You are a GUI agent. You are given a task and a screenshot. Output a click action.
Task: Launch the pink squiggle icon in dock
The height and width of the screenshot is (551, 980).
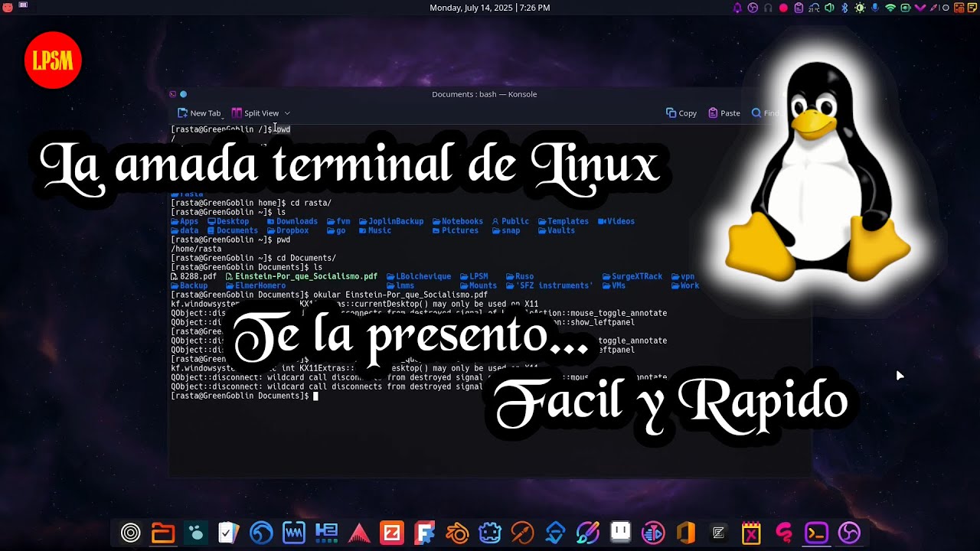pos(784,533)
